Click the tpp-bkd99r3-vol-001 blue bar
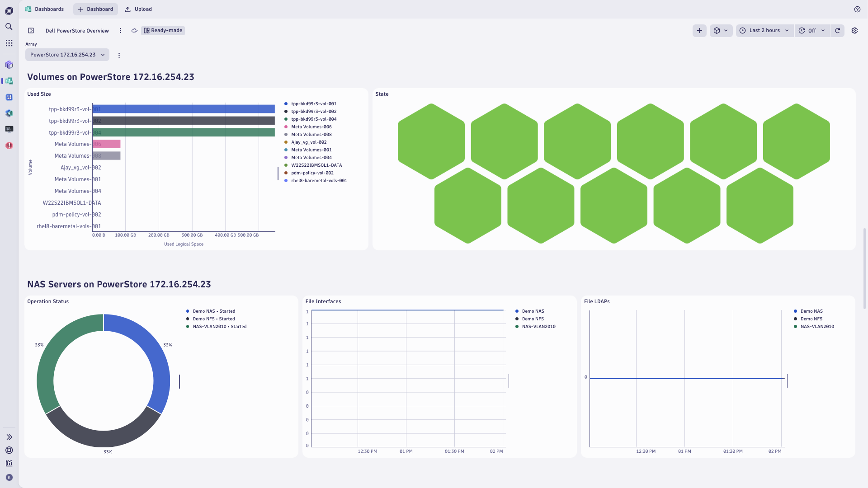This screenshot has width=868, height=488. coord(184,109)
